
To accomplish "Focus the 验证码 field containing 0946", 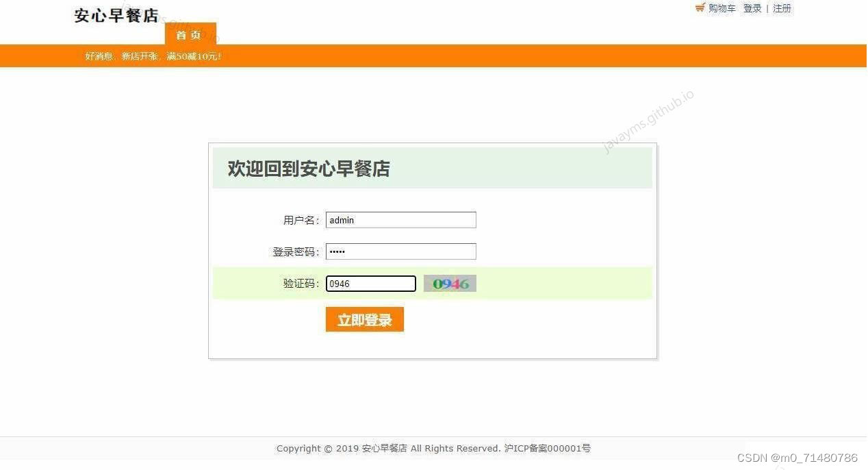I will (370, 284).
